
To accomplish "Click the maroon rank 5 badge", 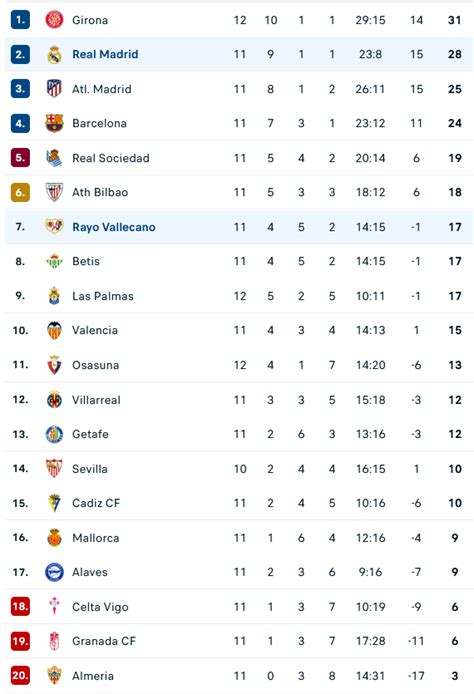I will [20, 158].
